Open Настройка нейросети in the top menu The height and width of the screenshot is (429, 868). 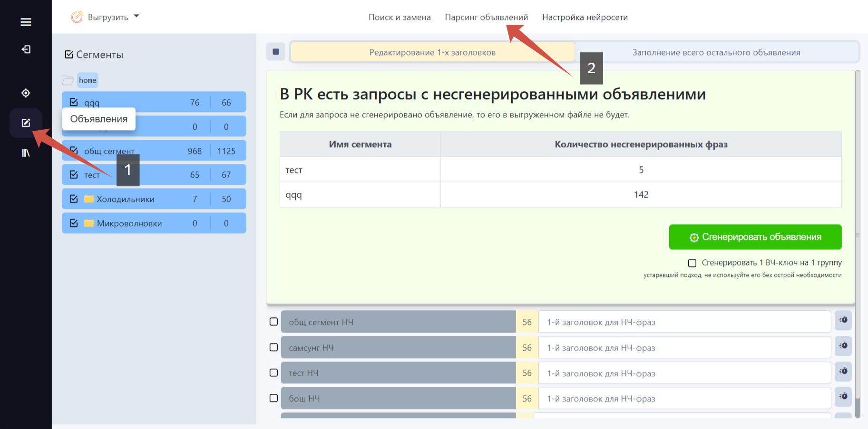click(585, 17)
